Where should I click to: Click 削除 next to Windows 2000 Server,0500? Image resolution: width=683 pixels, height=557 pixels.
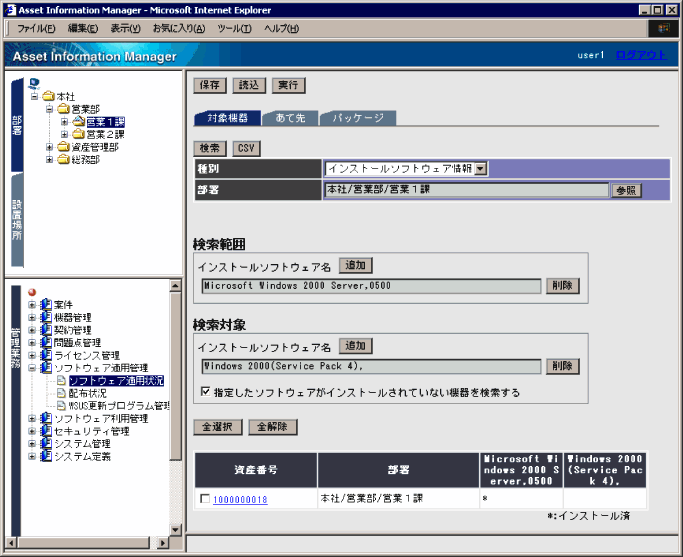(562, 286)
